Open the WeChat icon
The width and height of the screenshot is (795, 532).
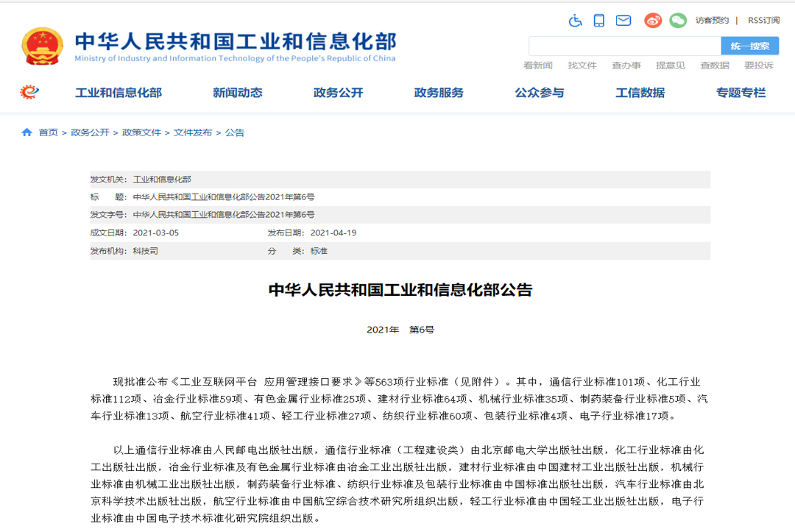pos(676,21)
